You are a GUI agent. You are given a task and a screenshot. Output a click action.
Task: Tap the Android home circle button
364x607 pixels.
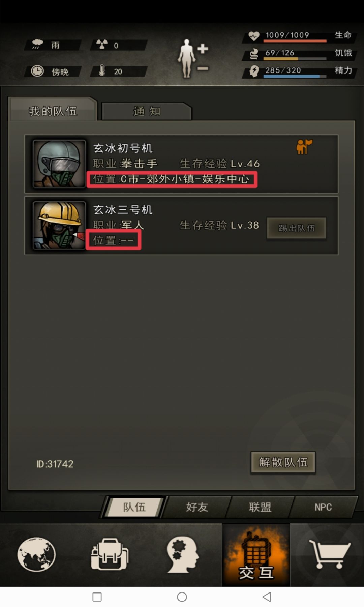182,597
